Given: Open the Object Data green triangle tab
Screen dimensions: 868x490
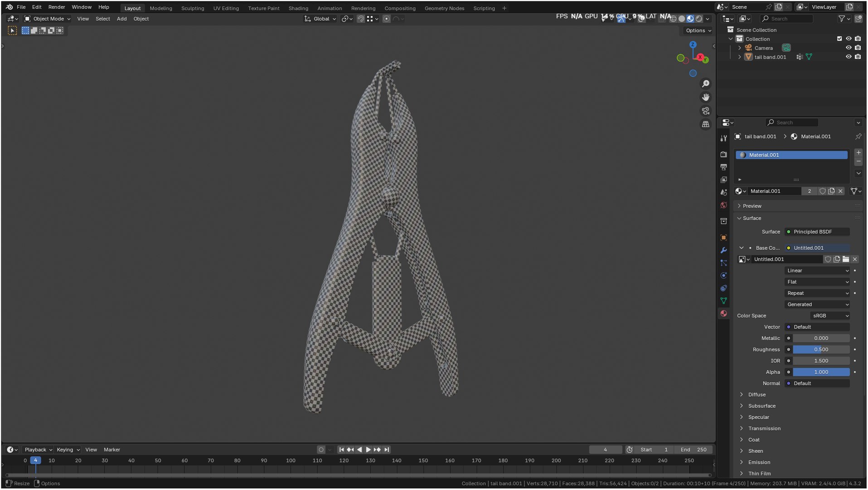Looking at the screenshot, I should 724,301.
